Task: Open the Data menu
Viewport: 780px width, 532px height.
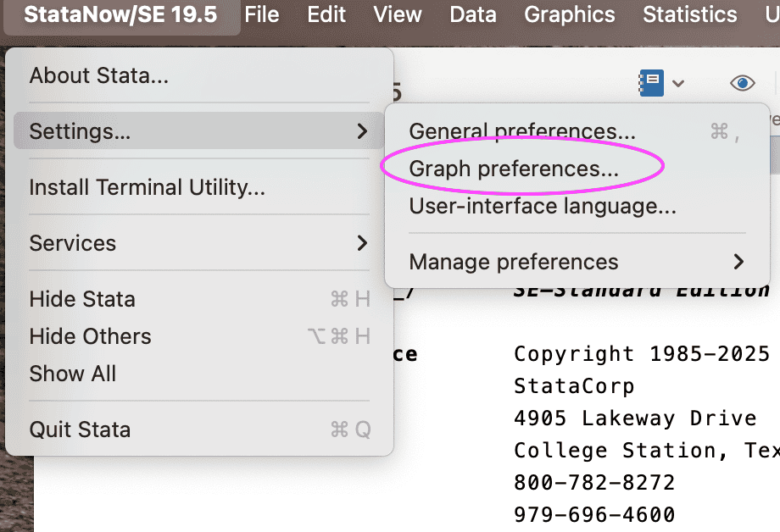Action: tap(473, 14)
